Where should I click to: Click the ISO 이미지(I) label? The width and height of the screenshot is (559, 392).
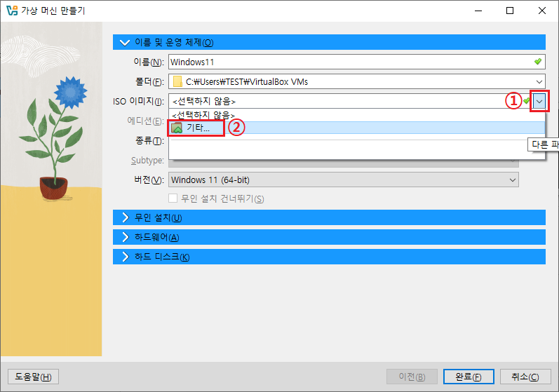tap(138, 102)
